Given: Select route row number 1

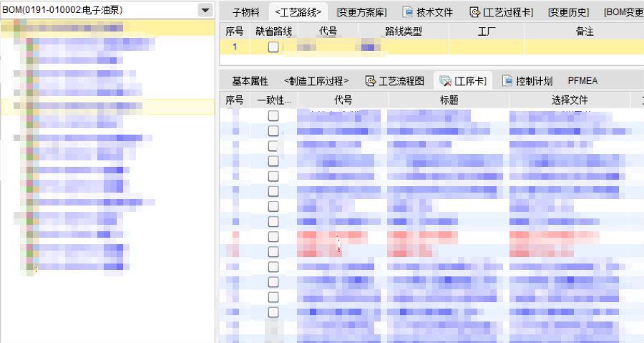Looking at the screenshot, I should coord(235,47).
